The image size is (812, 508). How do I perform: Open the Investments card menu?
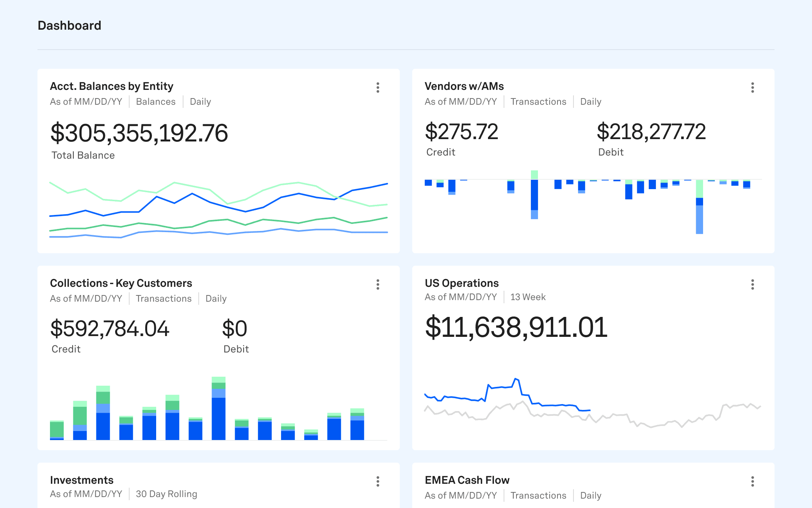click(x=378, y=482)
